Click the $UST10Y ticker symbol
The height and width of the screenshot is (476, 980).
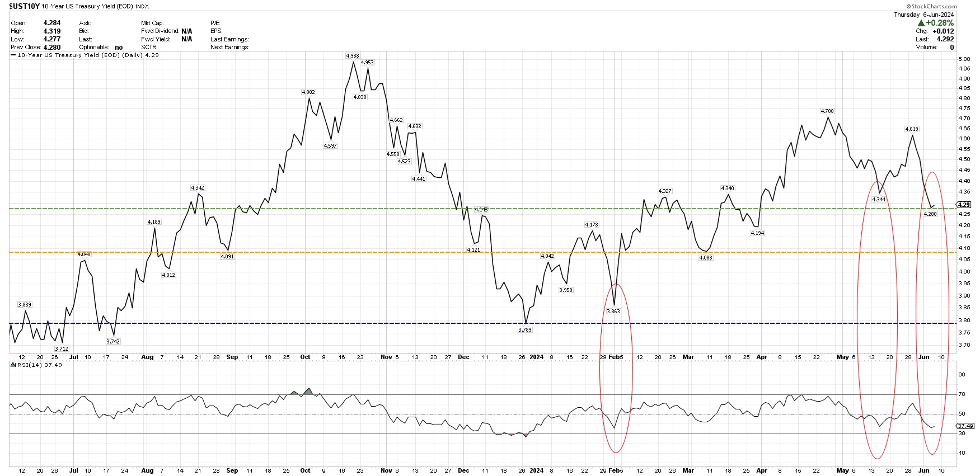(x=24, y=6)
